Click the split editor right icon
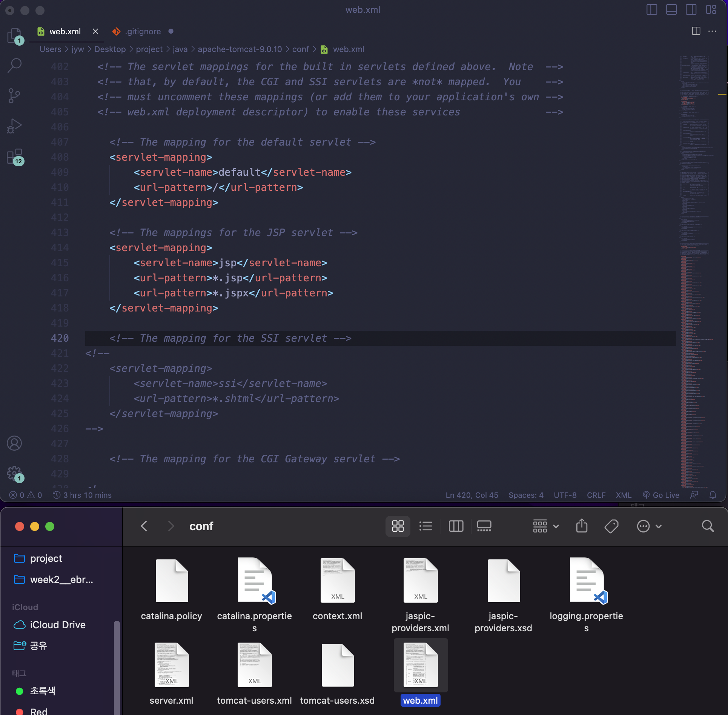 point(696,31)
